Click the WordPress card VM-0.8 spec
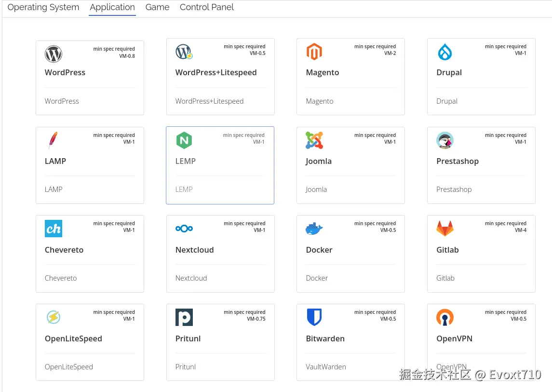This screenshot has width=552, height=392. click(x=127, y=56)
